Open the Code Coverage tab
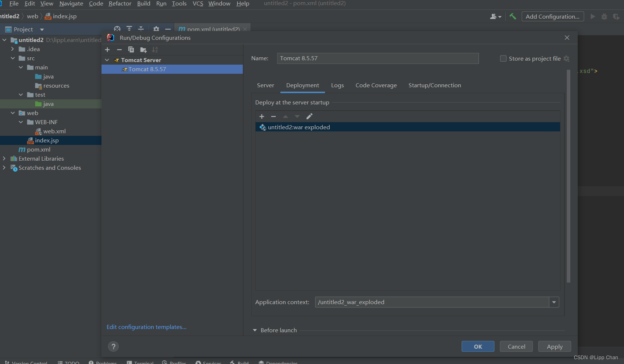Screen dimensions: 624x364 point(376,85)
